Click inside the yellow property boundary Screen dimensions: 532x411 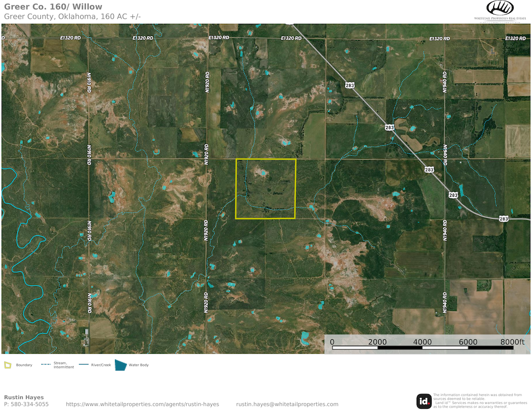coord(265,189)
